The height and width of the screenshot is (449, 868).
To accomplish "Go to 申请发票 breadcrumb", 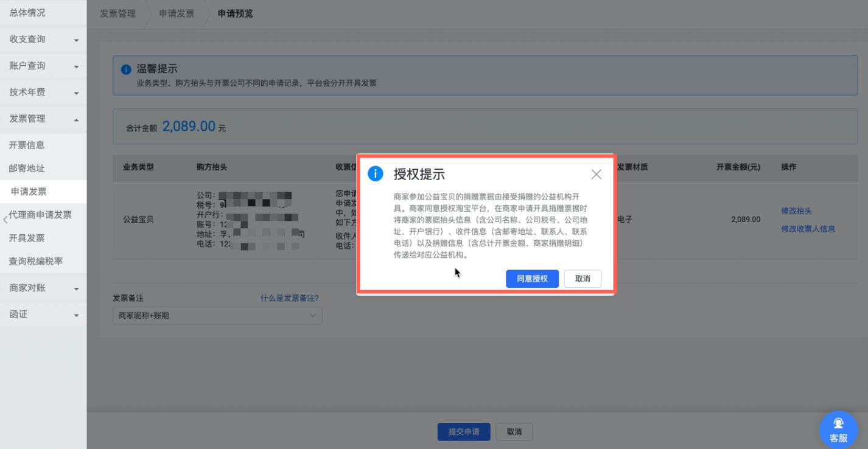I will pos(177,13).
